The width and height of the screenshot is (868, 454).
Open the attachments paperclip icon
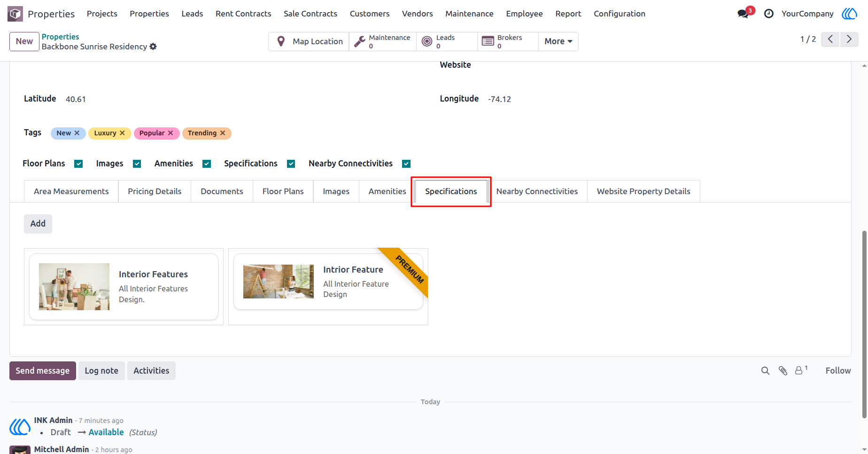pos(783,371)
